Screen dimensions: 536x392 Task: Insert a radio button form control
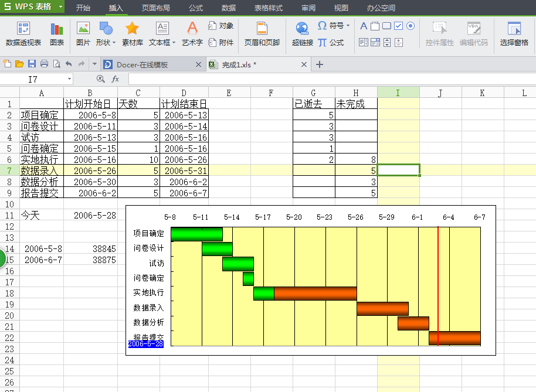411,26
